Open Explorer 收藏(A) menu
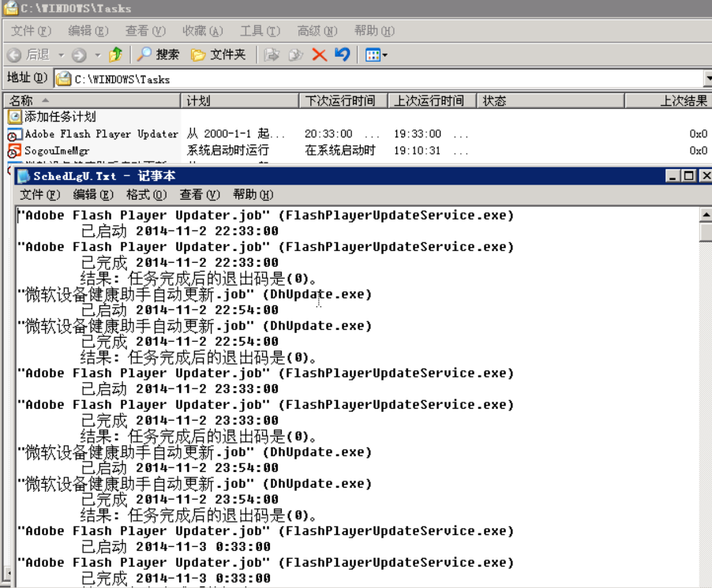The image size is (712, 588). click(203, 31)
